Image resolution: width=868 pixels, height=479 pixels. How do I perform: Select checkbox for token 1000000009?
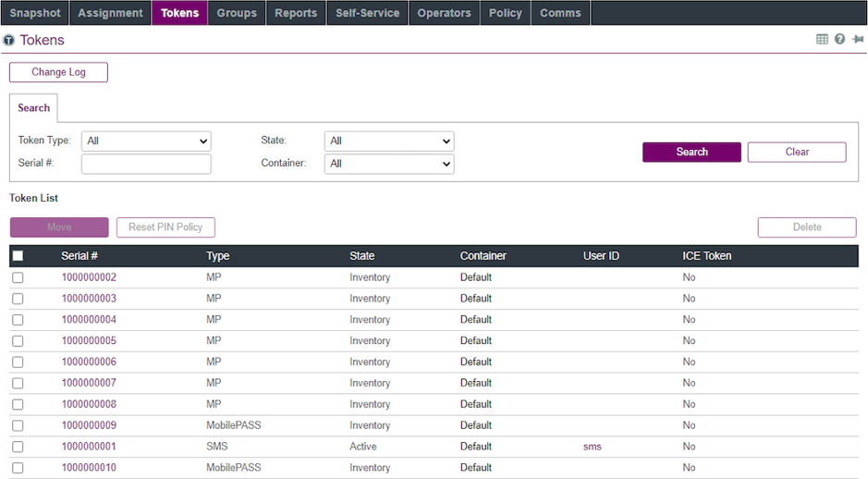point(18,425)
